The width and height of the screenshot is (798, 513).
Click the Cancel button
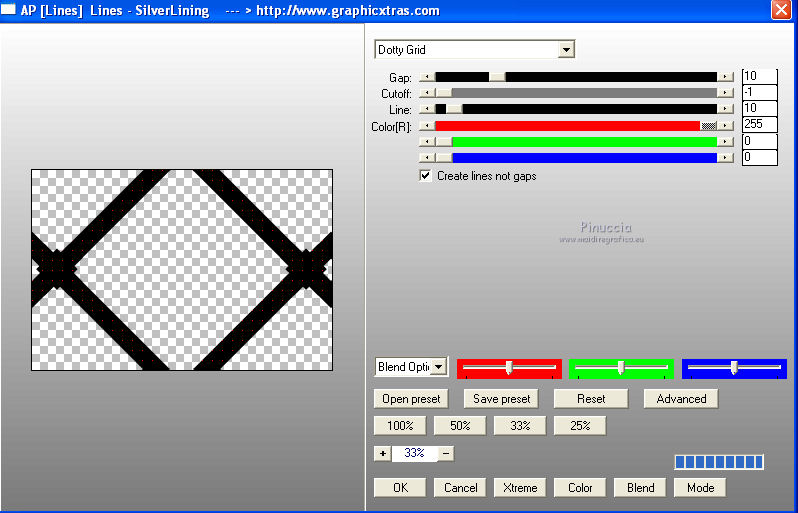click(460, 488)
